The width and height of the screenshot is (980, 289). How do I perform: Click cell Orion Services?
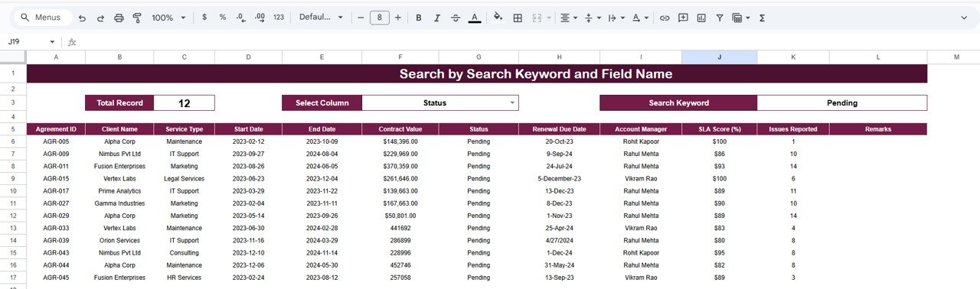tap(119, 240)
